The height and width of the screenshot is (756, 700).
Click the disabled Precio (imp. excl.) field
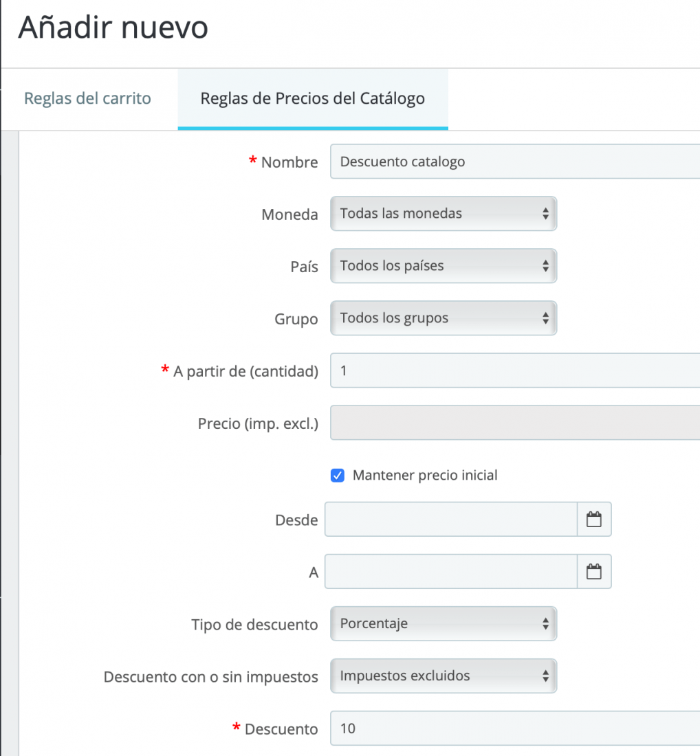pyautogui.click(x=515, y=423)
